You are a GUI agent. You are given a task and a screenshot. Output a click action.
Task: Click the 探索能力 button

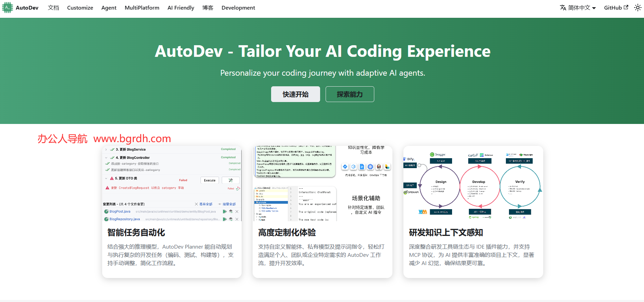350,94
